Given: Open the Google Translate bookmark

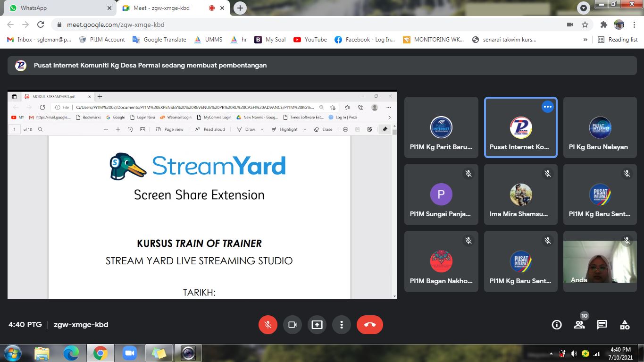Looking at the screenshot, I should 159,40.
